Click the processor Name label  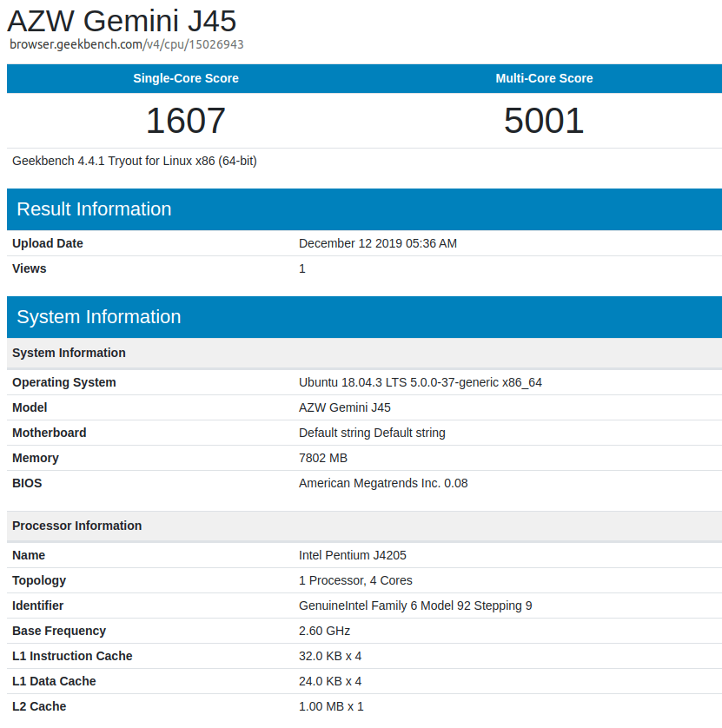[x=29, y=555]
